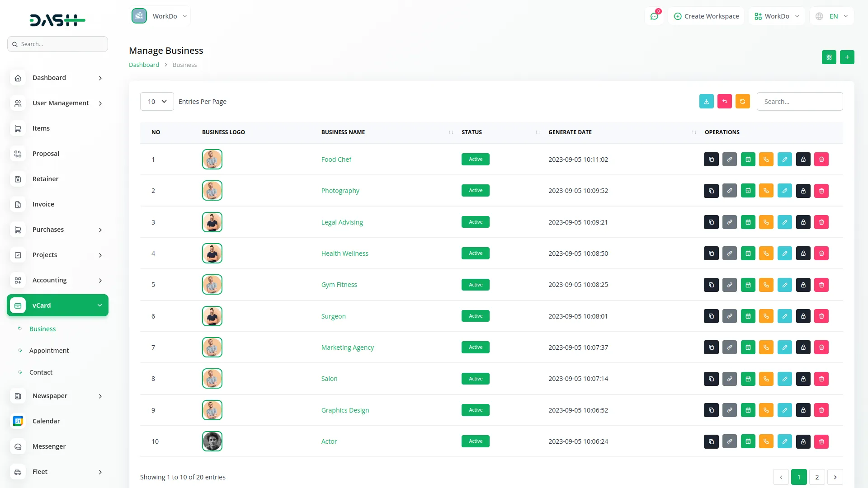Click the edit pencil icon for Gym Fitness
The image size is (868, 488).
(x=785, y=285)
